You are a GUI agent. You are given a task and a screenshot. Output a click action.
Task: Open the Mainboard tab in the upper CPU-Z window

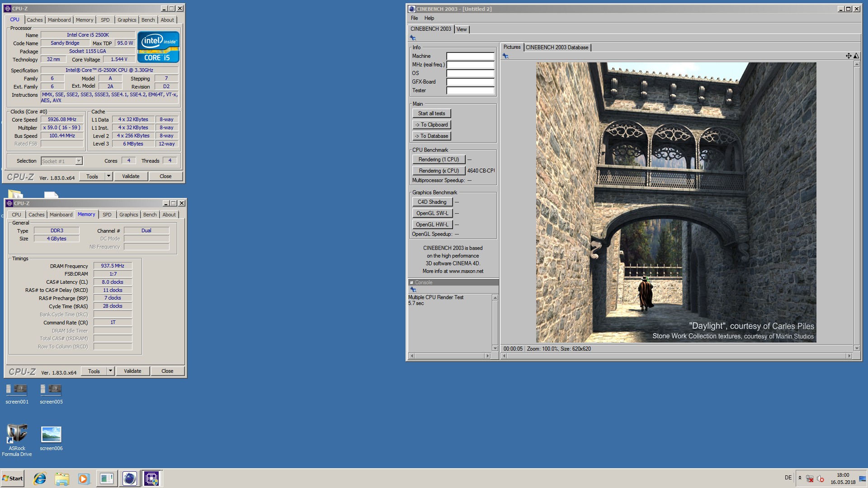(59, 20)
